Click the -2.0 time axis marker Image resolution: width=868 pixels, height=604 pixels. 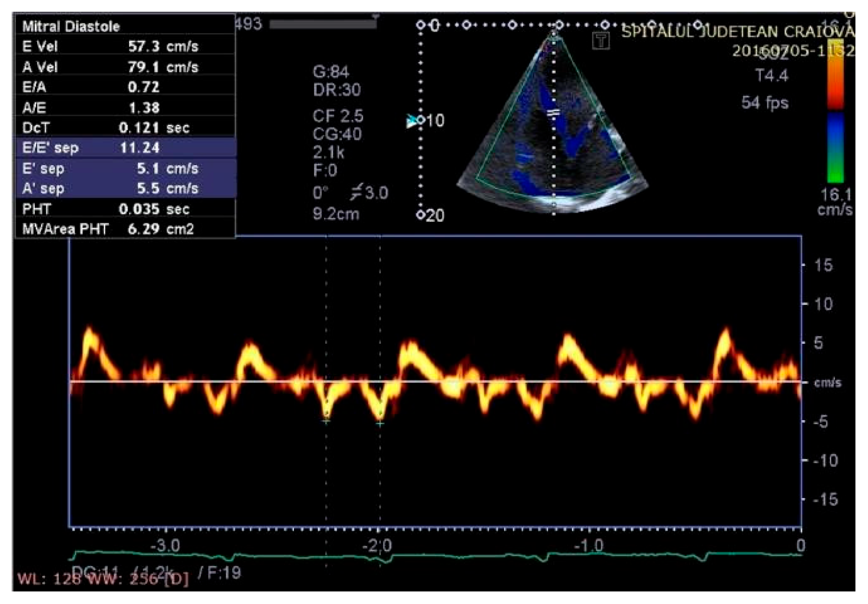(x=378, y=545)
